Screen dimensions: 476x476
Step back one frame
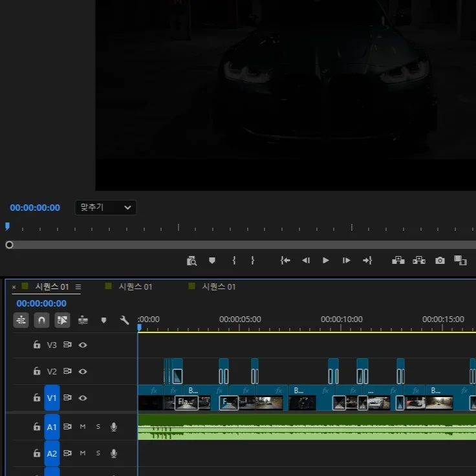pyautogui.click(x=306, y=261)
